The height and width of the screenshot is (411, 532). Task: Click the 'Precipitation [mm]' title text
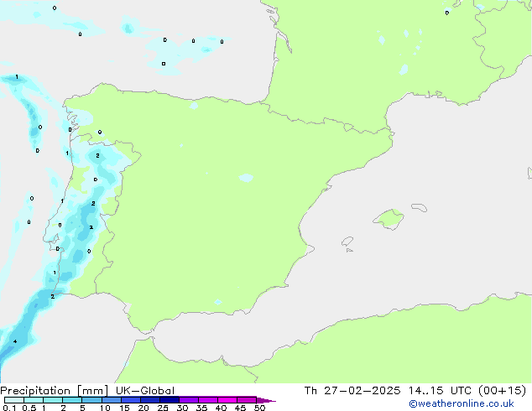click(x=55, y=391)
